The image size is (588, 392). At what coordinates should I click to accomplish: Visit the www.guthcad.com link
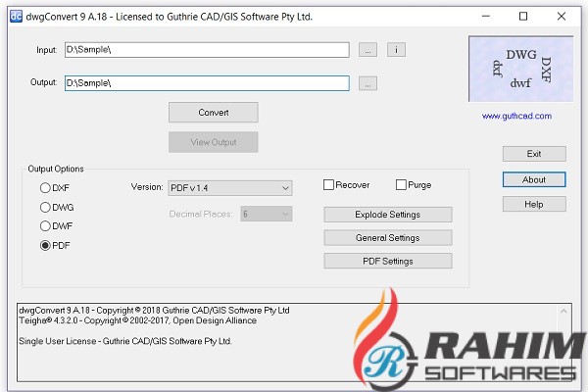[x=516, y=116]
